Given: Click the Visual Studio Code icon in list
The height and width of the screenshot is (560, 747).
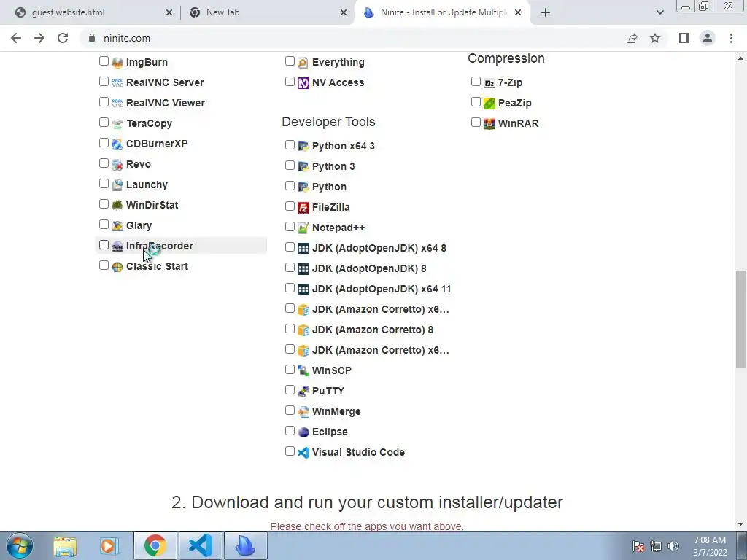Looking at the screenshot, I should point(303,453).
